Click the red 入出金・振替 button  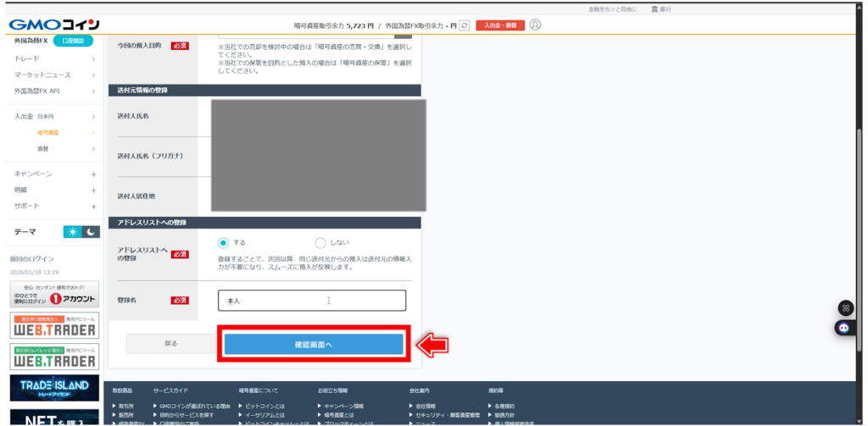tap(500, 25)
